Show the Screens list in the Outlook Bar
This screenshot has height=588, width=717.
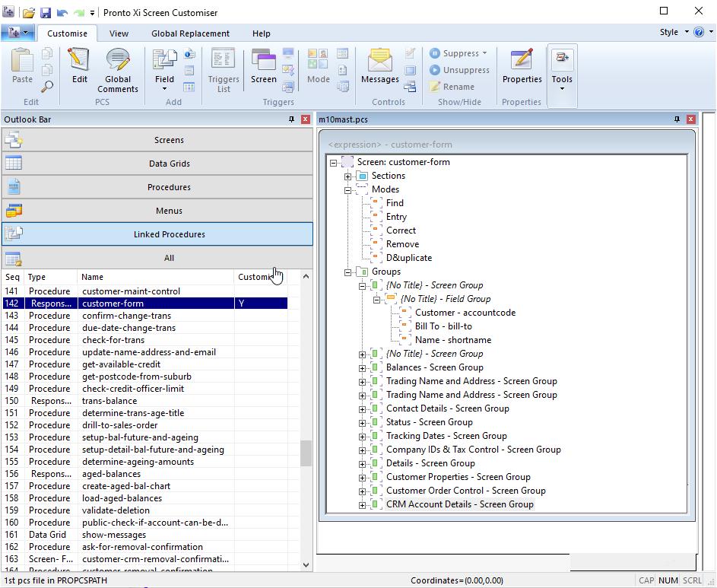[x=169, y=139]
